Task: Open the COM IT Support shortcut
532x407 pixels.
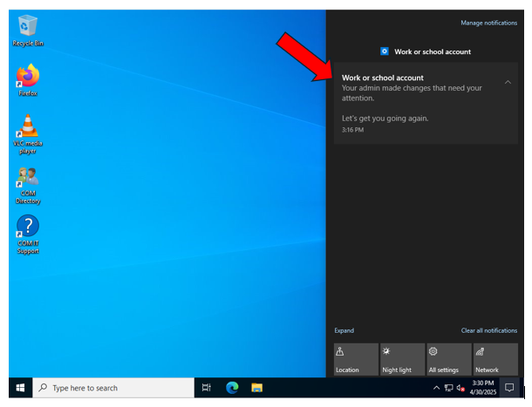Action: [x=28, y=234]
